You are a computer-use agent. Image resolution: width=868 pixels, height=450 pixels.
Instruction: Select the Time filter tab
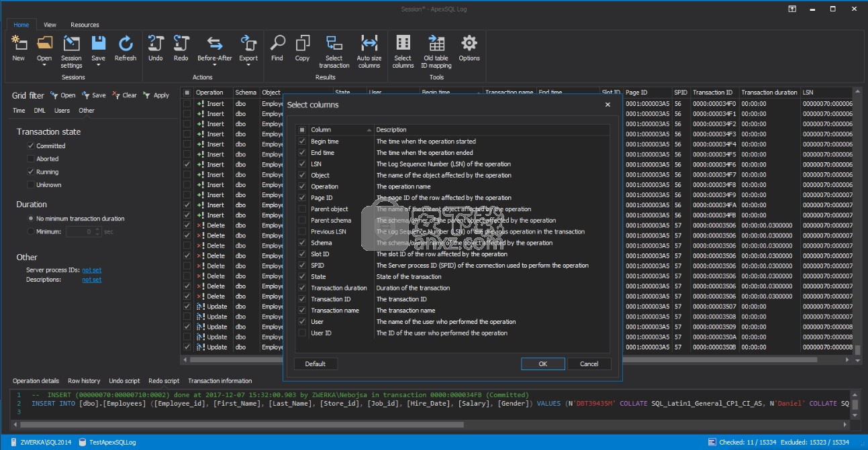pos(19,111)
